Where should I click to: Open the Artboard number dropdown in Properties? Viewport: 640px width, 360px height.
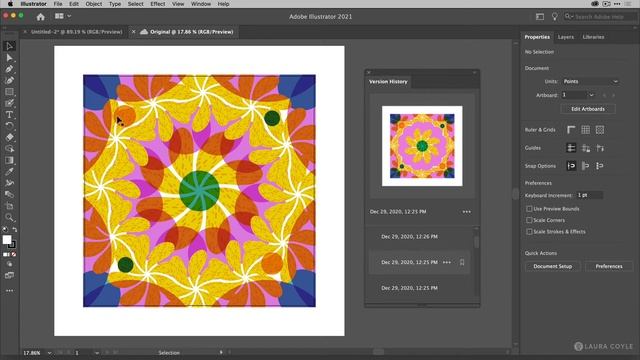pyautogui.click(x=591, y=95)
